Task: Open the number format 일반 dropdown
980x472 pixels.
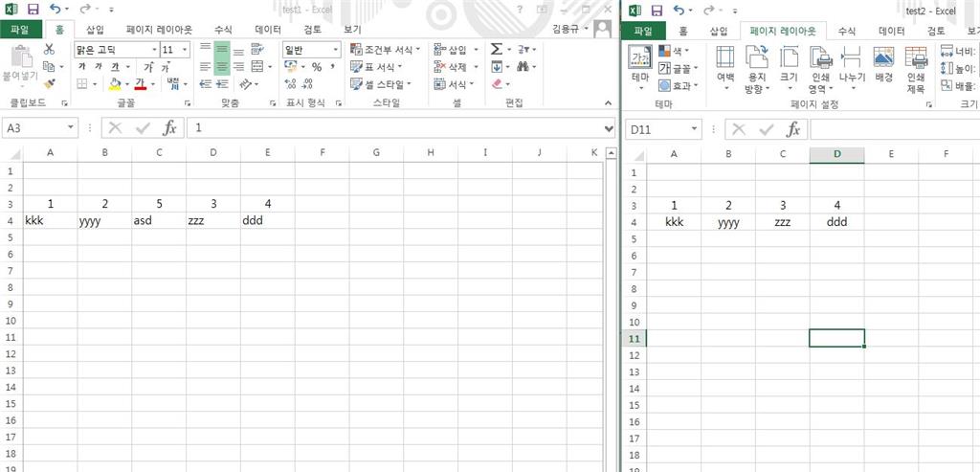Action: click(336, 50)
